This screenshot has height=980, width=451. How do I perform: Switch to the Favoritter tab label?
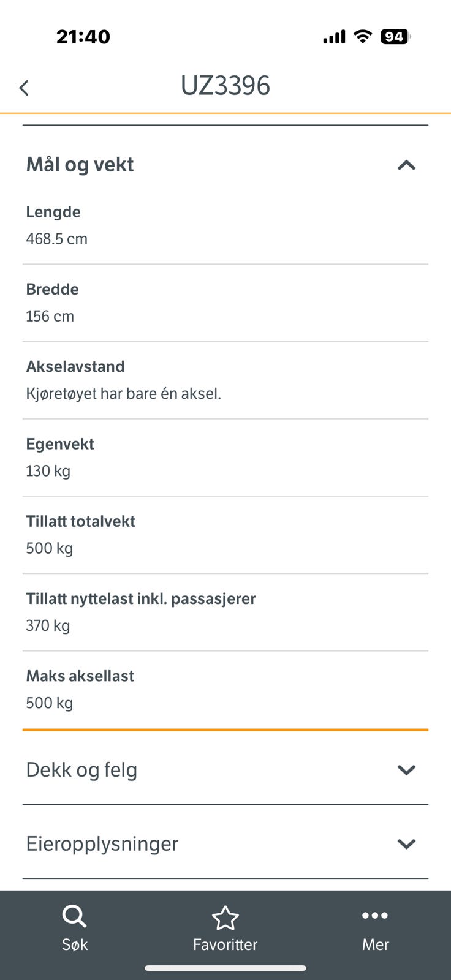pyautogui.click(x=225, y=944)
